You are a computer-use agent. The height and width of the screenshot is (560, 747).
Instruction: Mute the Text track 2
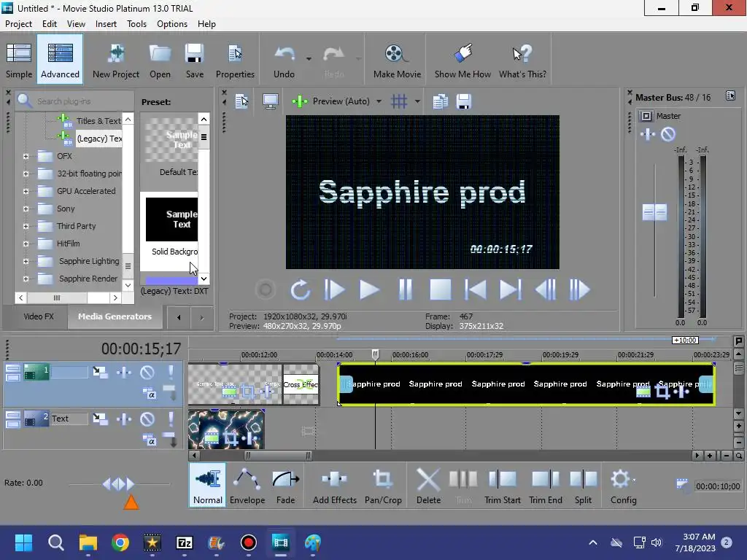click(x=147, y=419)
